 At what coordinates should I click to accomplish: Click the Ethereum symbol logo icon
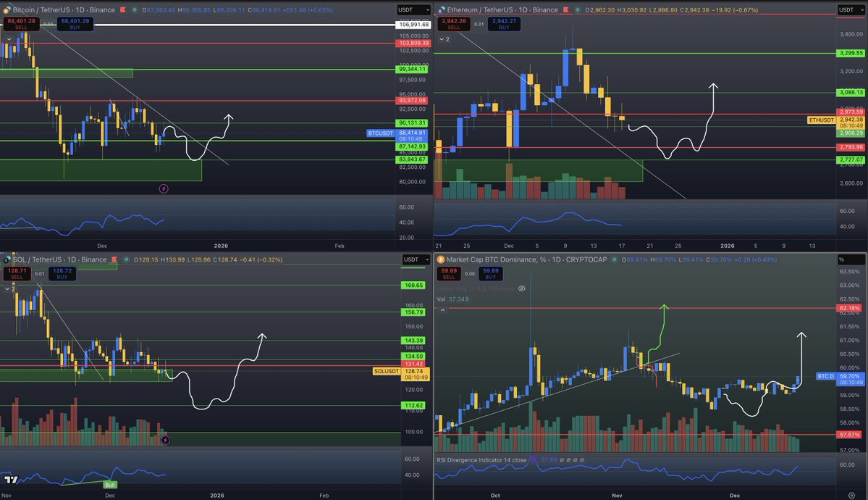(x=441, y=10)
